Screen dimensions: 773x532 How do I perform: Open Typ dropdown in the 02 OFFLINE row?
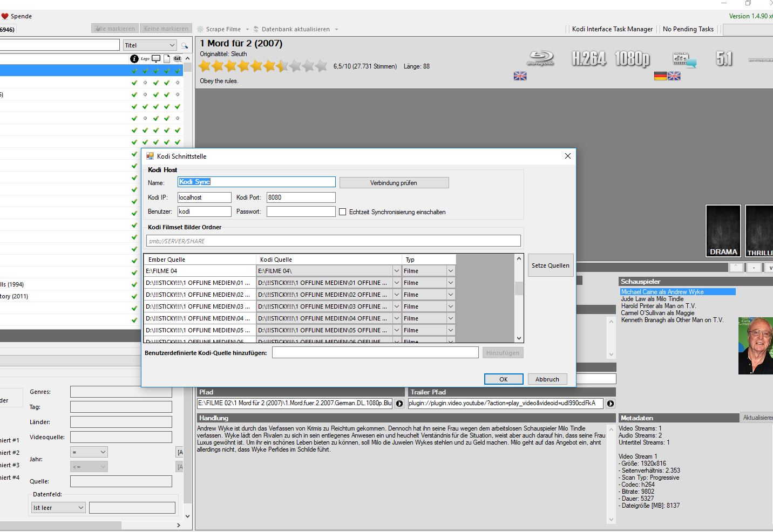coord(450,295)
